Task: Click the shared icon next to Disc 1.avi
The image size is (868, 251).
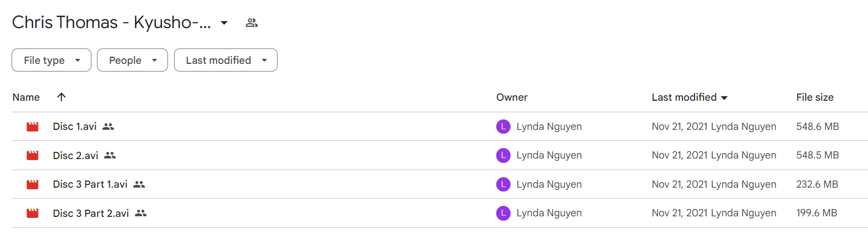Action: pyautogui.click(x=109, y=127)
